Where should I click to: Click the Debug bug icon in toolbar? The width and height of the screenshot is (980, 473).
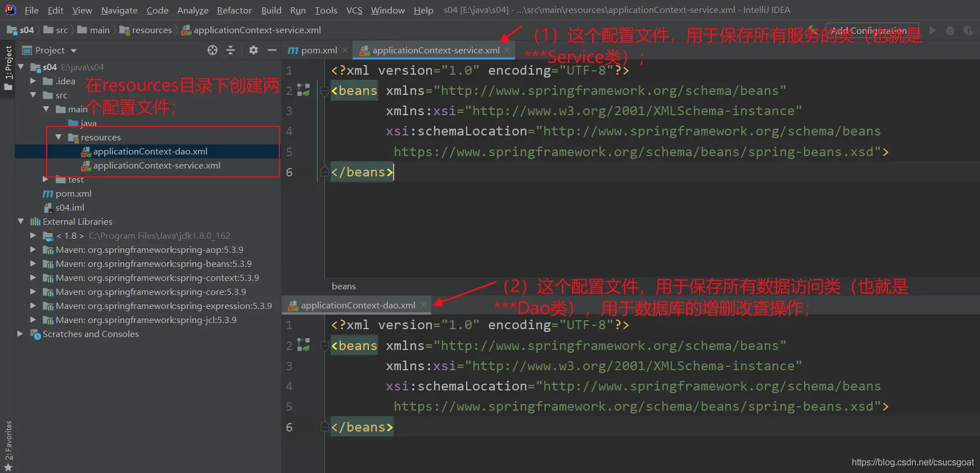tap(950, 30)
